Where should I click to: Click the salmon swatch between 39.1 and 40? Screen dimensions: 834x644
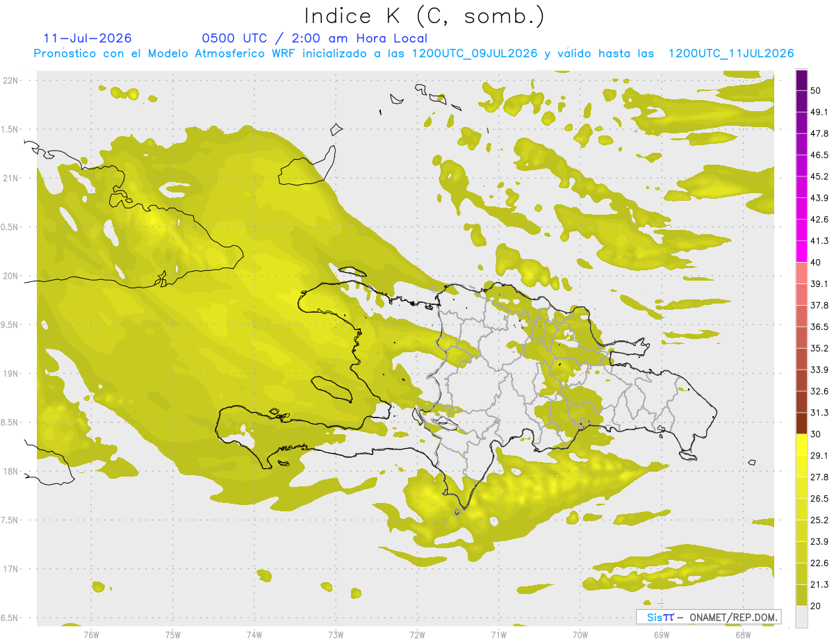coord(801,273)
